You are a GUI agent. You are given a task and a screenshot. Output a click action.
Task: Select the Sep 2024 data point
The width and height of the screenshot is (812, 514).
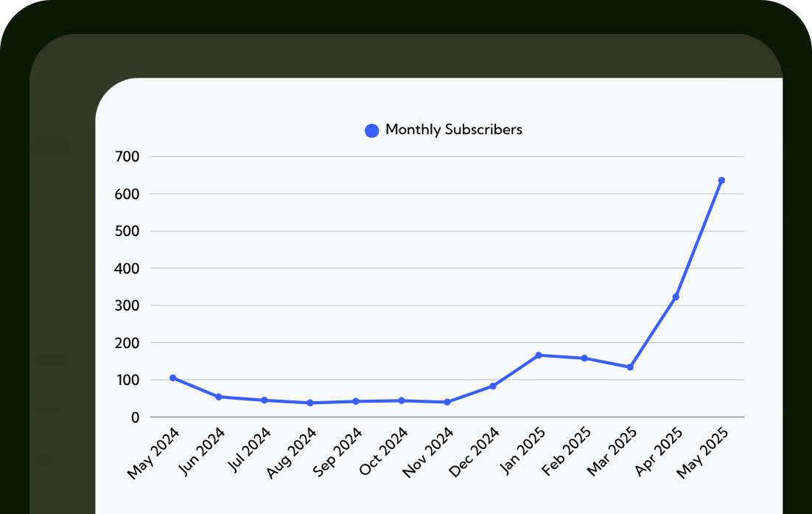point(356,401)
